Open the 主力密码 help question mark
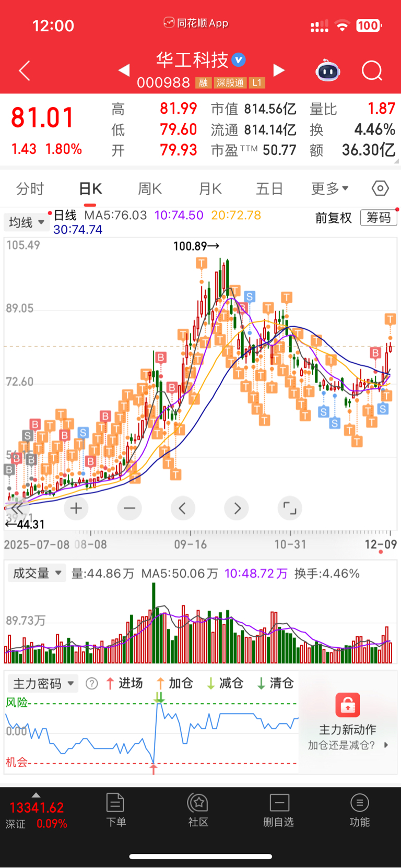The image size is (401, 868). pyautogui.click(x=92, y=684)
